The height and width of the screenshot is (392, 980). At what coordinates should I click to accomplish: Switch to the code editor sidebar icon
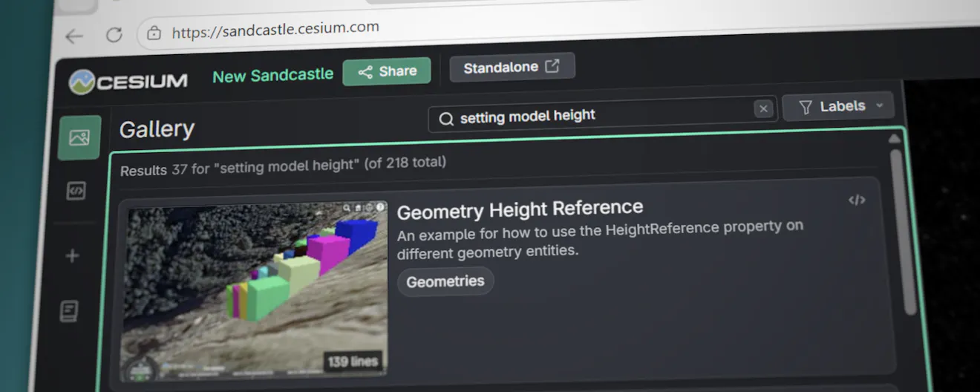point(76,191)
